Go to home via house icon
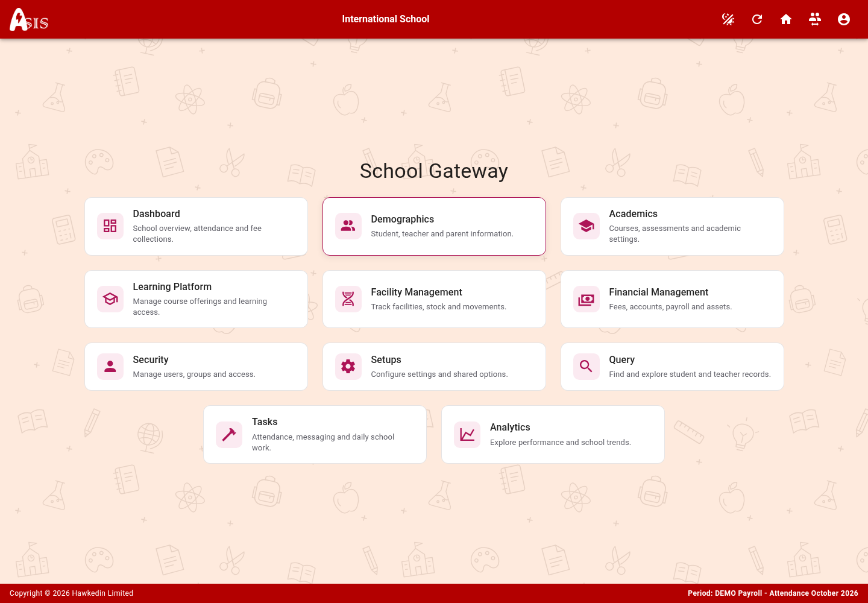 [786, 19]
